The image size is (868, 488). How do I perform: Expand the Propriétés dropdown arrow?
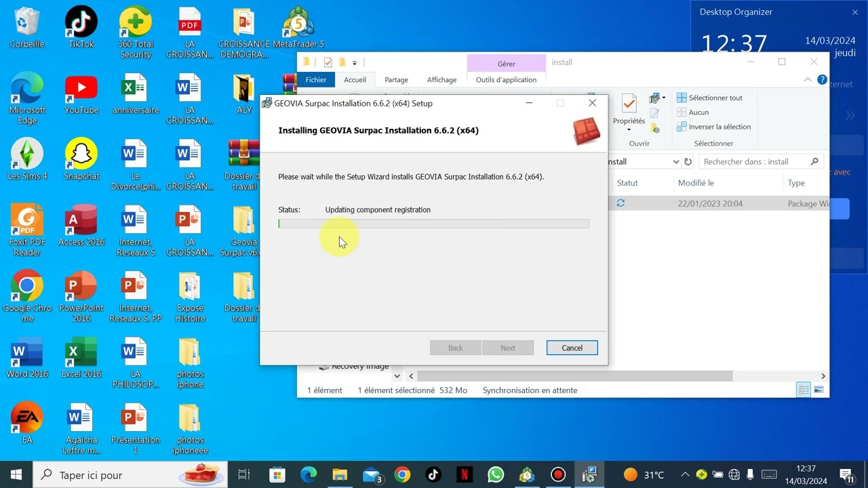(x=629, y=129)
